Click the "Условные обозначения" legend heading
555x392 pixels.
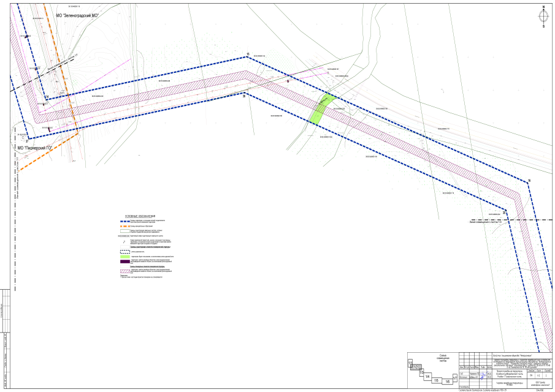tap(140, 216)
